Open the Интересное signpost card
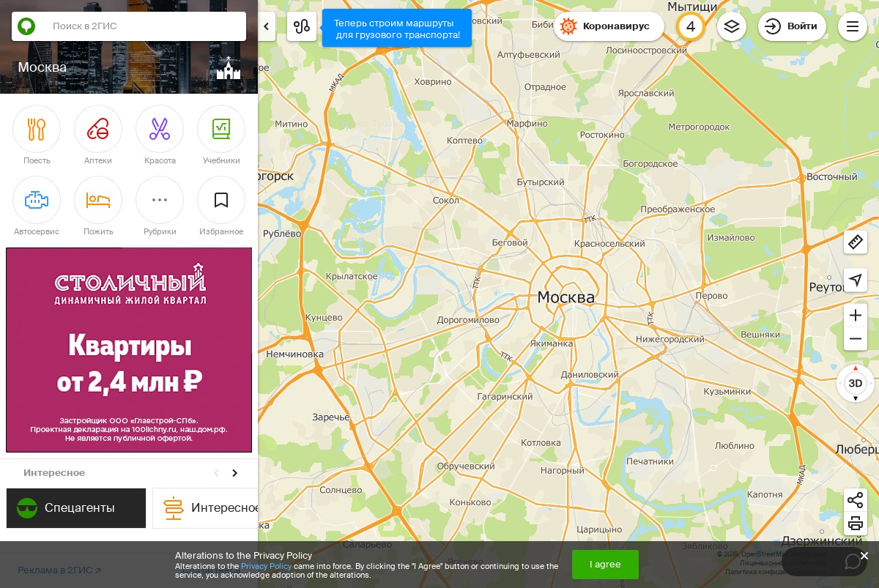 click(x=205, y=508)
